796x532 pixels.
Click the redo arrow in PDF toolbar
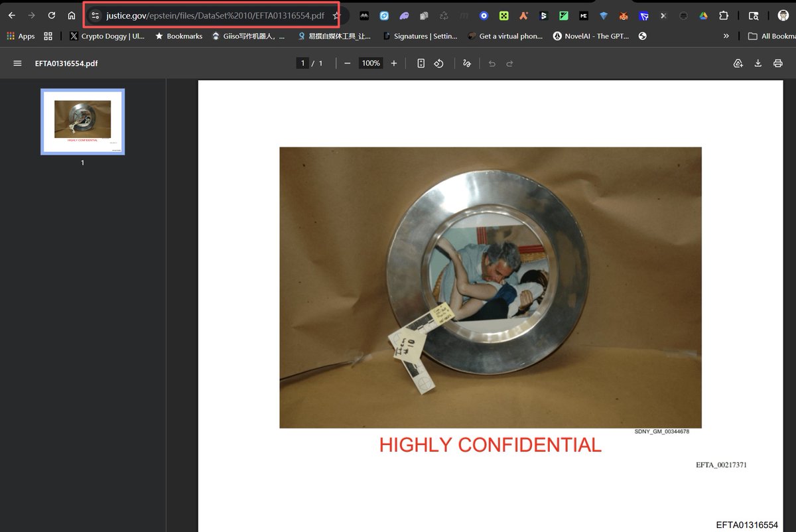point(509,64)
